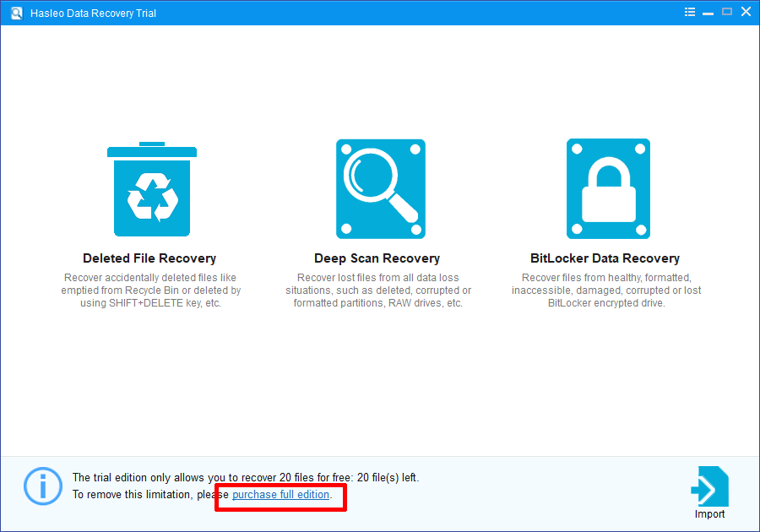
Task: Click text 'Recover accidentally deleted files like'
Action: pos(150,278)
